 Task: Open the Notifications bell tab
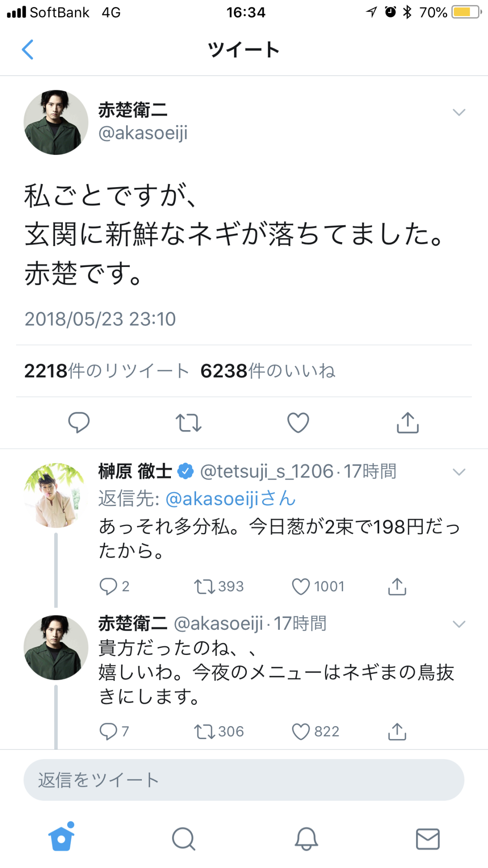point(306,838)
